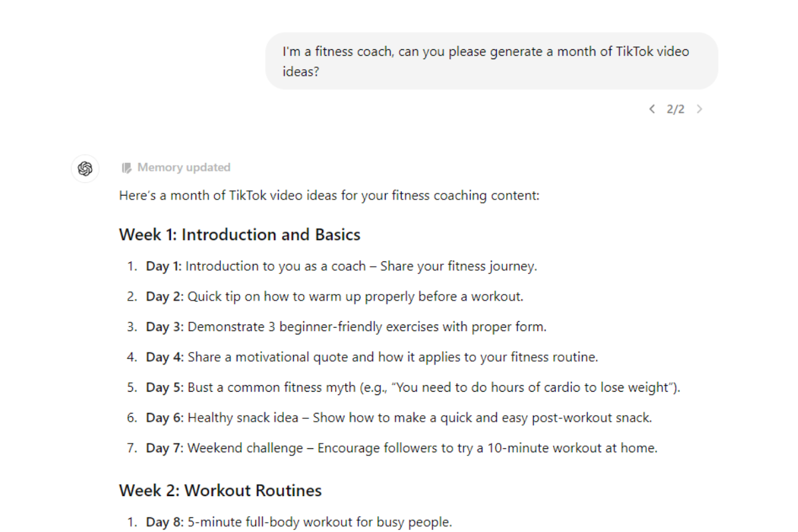The image size is (798, 532).
Task: Click the "Week 2: Workout Routines" heading
Action: (x=220, y=491)
